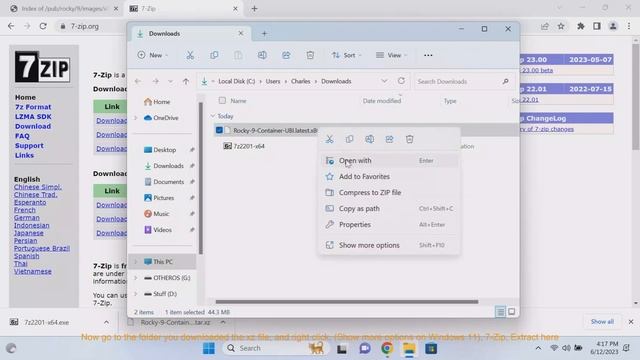Click the taskbar Search box
This screenshot has height=360, width=640.
click(x=275, y=348)
